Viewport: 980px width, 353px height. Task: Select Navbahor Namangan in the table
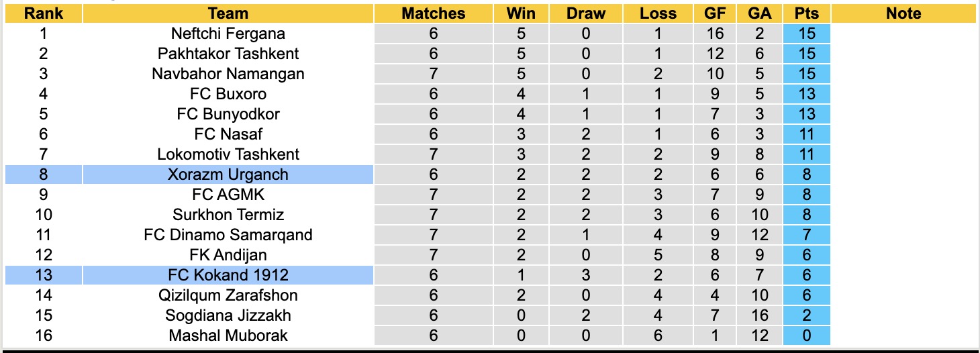[x=228, y=74]
